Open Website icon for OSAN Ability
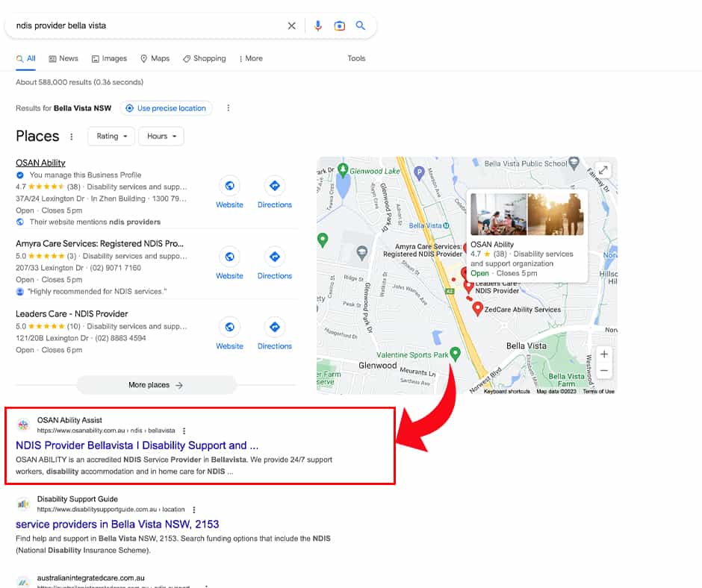The image size is (702, 588). click(x=229, y=186)
